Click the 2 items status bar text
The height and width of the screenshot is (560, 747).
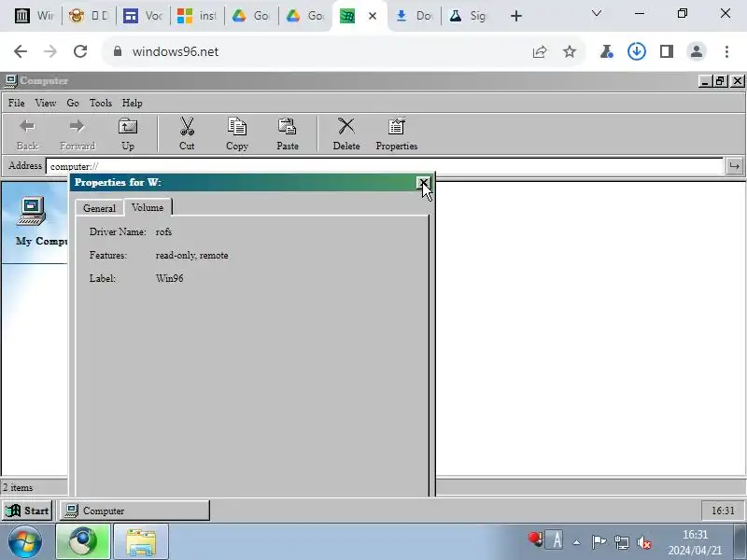click(x=18, y=487)
